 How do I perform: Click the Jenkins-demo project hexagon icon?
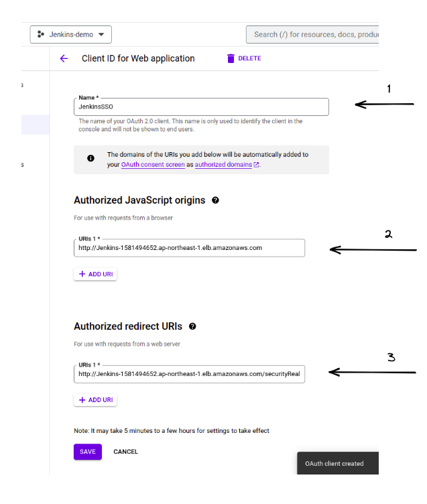coord(42,34)
